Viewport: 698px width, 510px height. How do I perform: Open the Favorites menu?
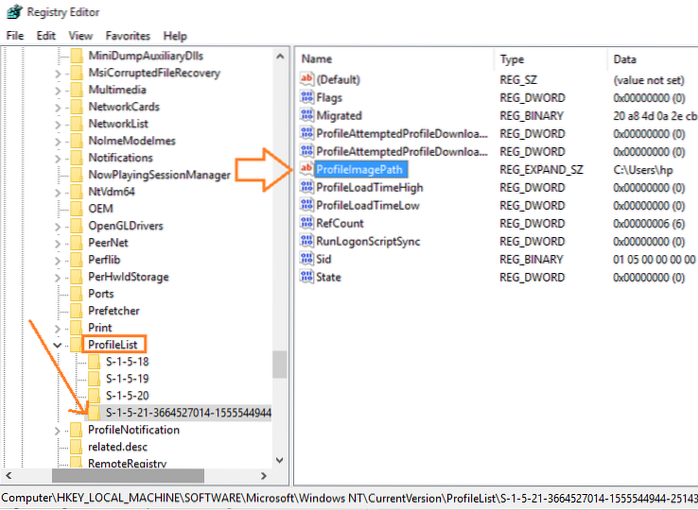[x=130, y=35]
